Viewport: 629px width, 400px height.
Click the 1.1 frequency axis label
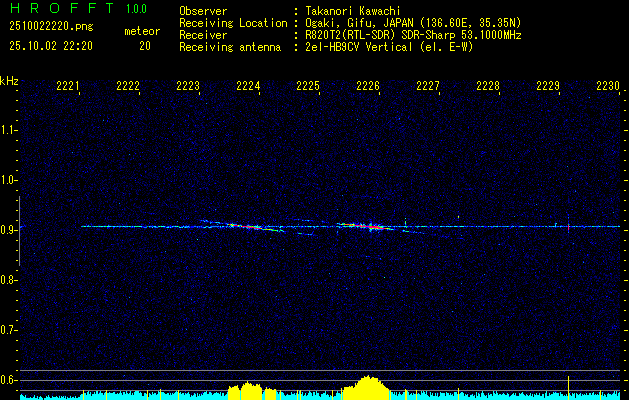[x=9, y=130]
